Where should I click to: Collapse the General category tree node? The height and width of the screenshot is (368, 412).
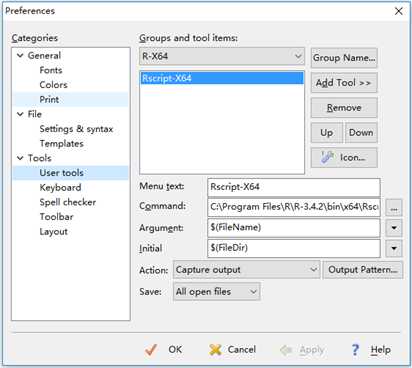[20, 55]
